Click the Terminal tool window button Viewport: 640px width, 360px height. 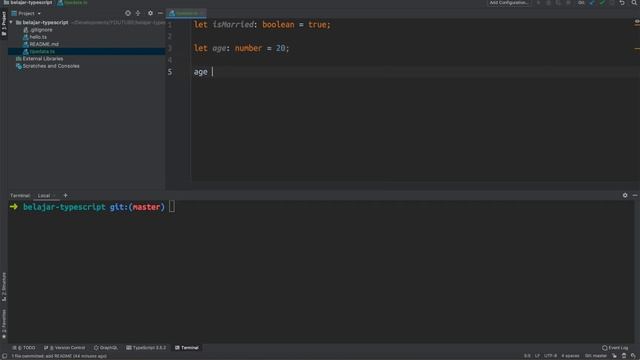(187, 348)
